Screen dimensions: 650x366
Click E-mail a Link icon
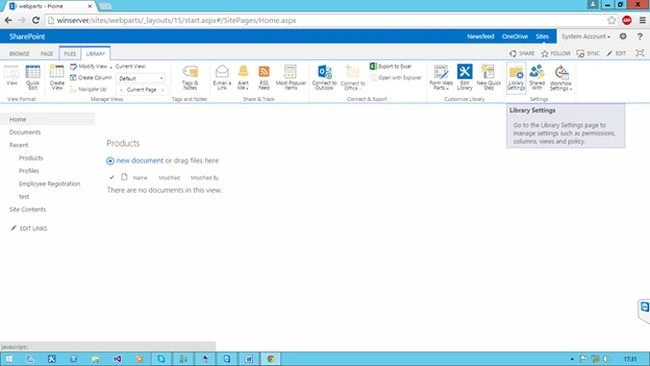point(222,78)
